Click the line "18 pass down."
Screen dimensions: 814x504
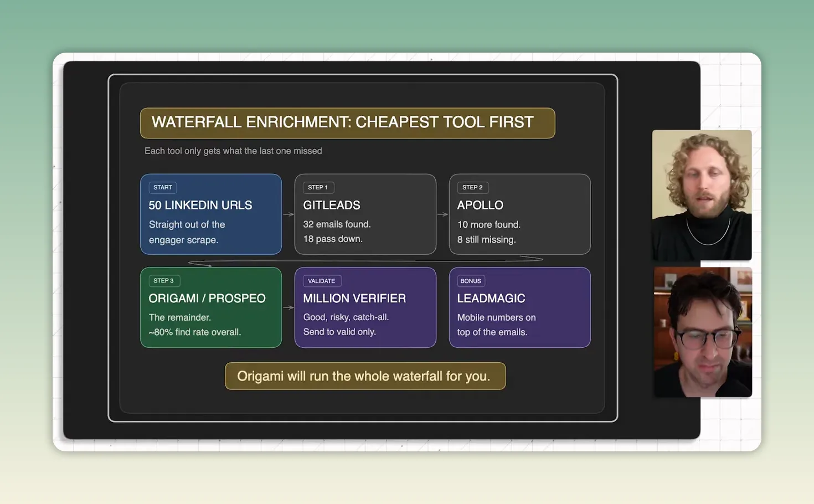point(333,239)
